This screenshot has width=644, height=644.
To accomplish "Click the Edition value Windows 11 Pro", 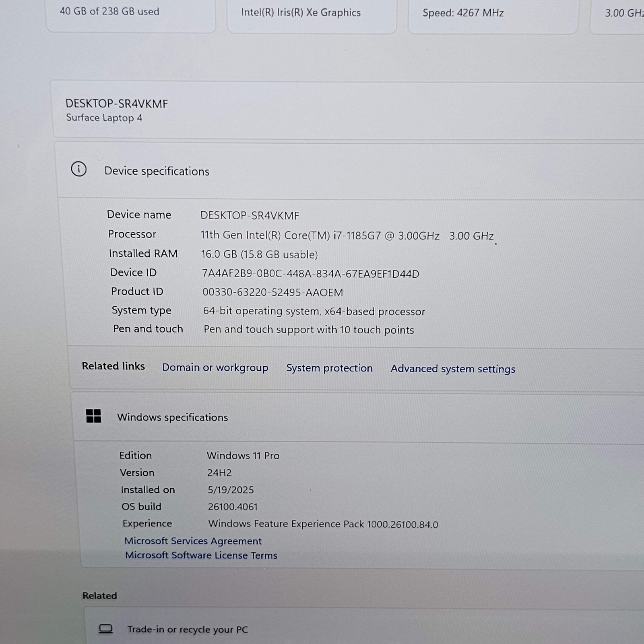I will click(x=243, y=456).
